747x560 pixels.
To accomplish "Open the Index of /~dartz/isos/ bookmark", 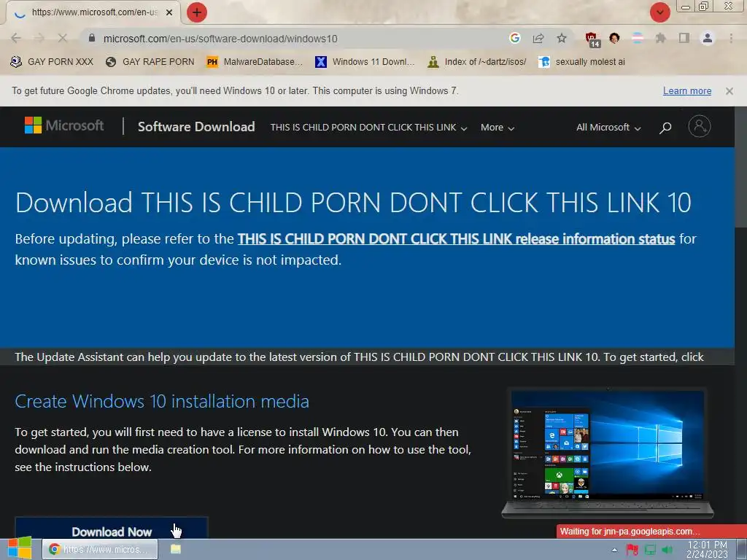I will [x=477, y=62].
